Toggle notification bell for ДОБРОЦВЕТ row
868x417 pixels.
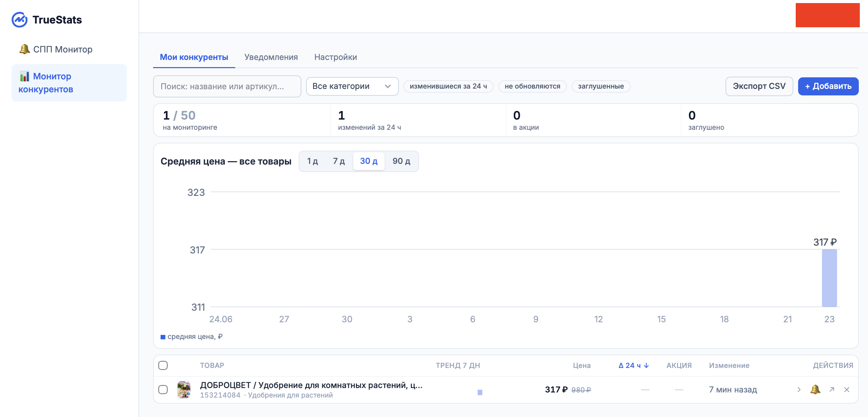815,389
